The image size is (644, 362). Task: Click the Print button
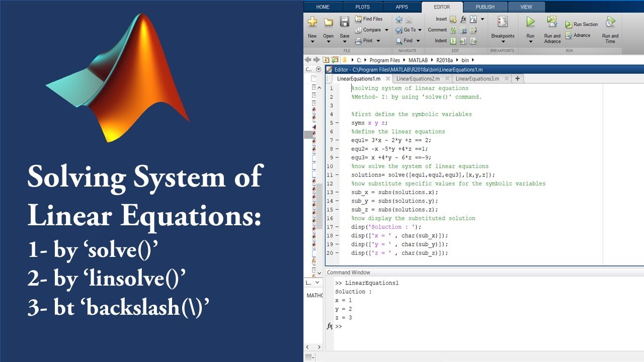tap(364, 41)
